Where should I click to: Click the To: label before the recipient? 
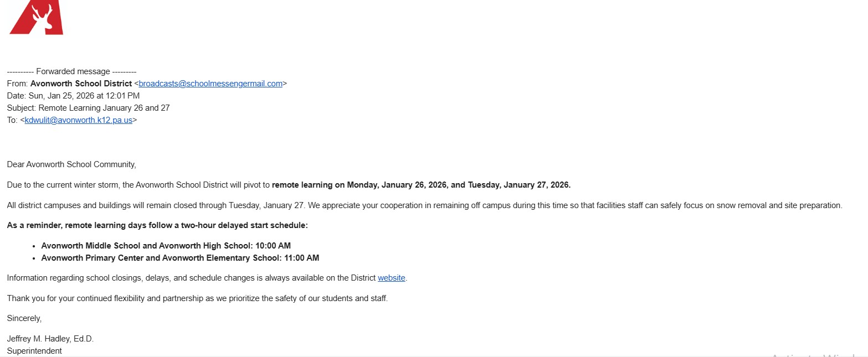(x=12, y=120)
